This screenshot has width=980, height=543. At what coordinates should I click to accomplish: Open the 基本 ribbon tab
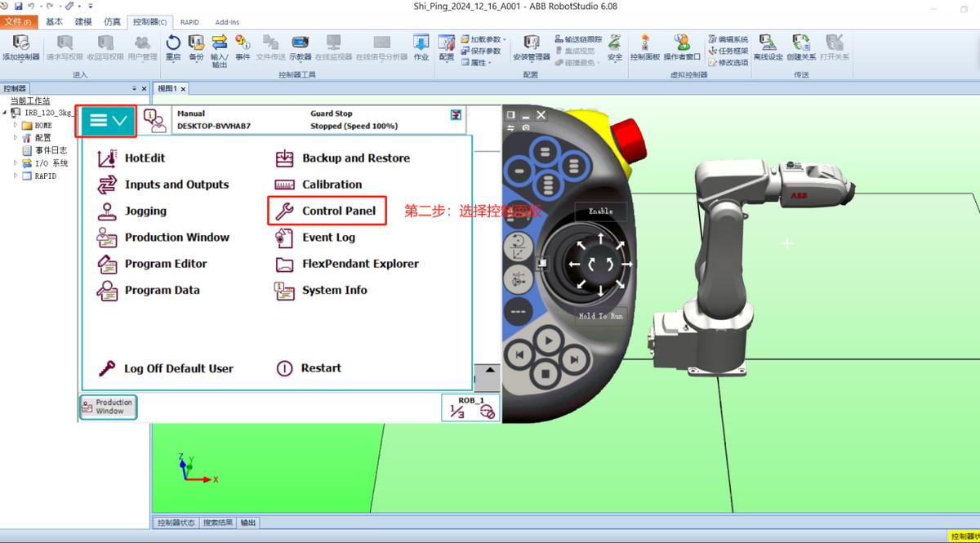[x=54, y=22]
